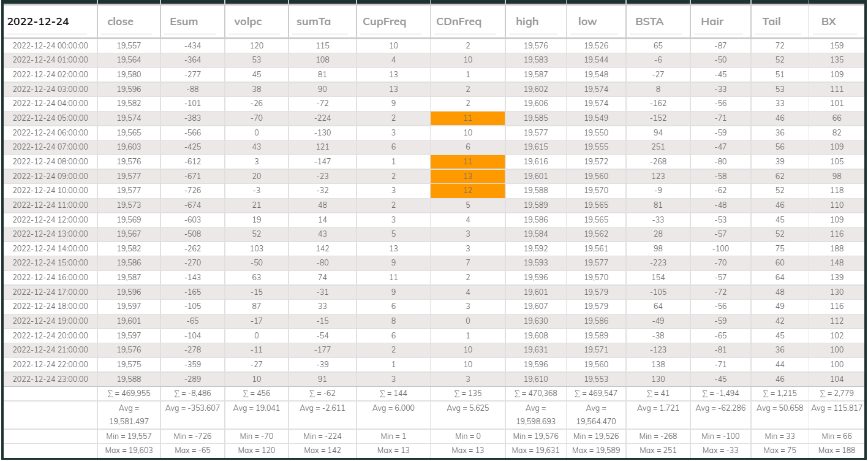Viewport: 868px width, 461px height.
Task: Click the 'Esum' column filter field
Action: click(x=192, y=22)
